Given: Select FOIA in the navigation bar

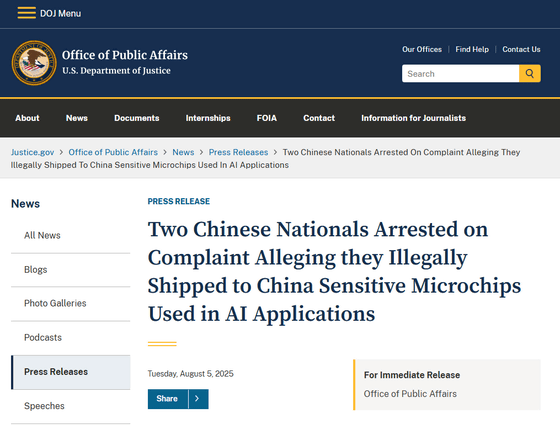Looking at the screenshot, I should coord(266,118).
